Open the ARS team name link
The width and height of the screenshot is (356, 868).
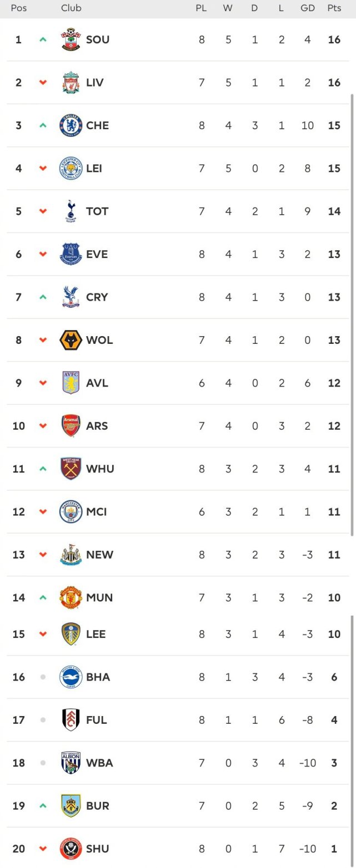[97, 426]
